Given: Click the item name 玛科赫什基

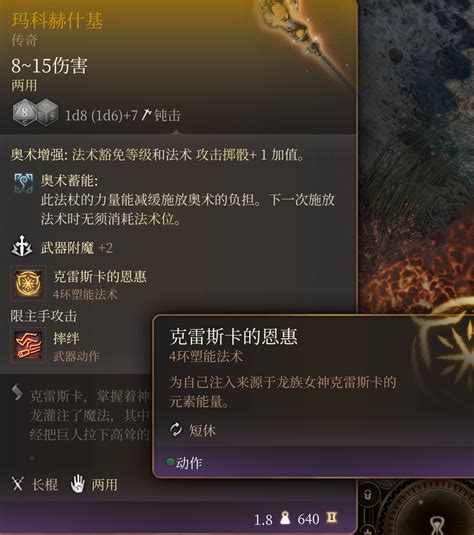Looking at the screenshot, I should click(x=57, y=20).
